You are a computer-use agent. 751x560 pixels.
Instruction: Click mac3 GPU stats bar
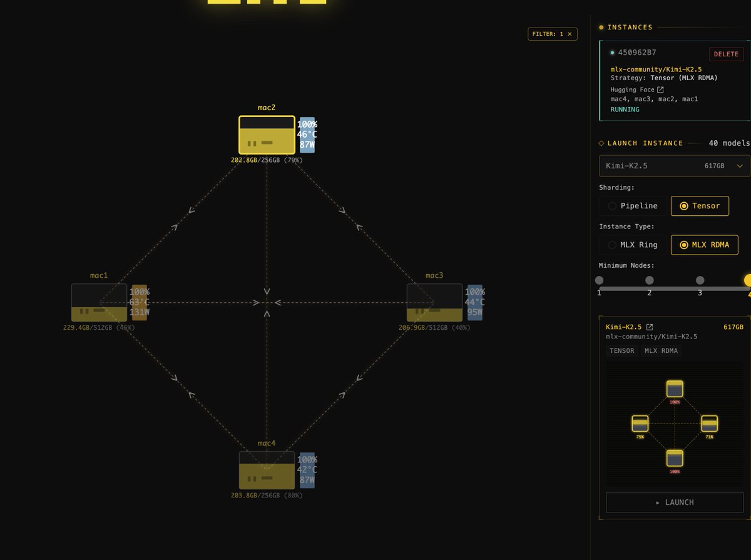pos(474,302)
